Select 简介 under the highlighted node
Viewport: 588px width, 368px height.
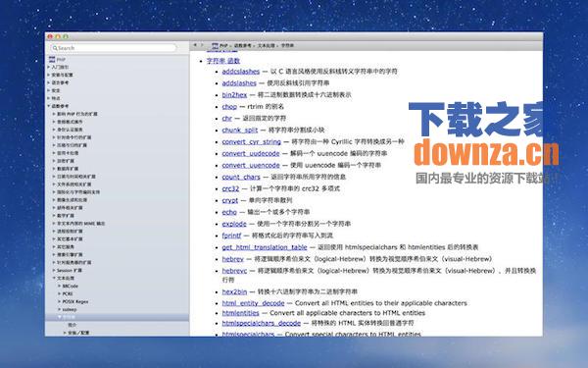(72, 325)
